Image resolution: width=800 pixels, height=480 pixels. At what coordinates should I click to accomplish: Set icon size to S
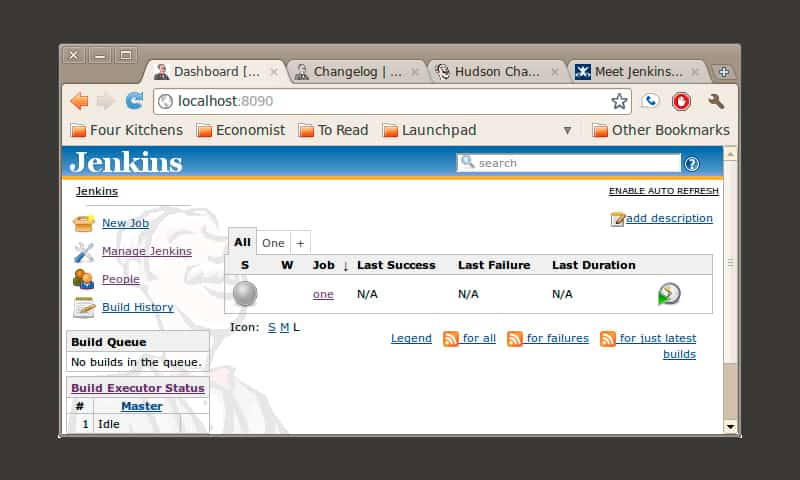271,327
